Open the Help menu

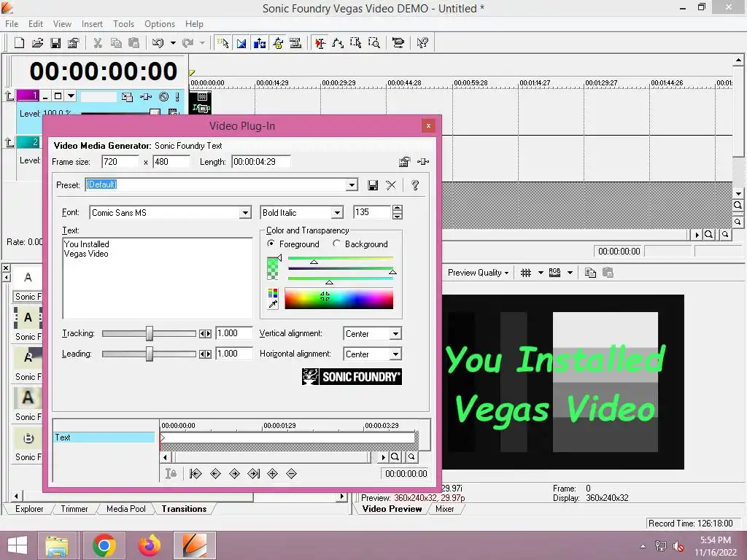pyautogui.click(x=194, y=24)
